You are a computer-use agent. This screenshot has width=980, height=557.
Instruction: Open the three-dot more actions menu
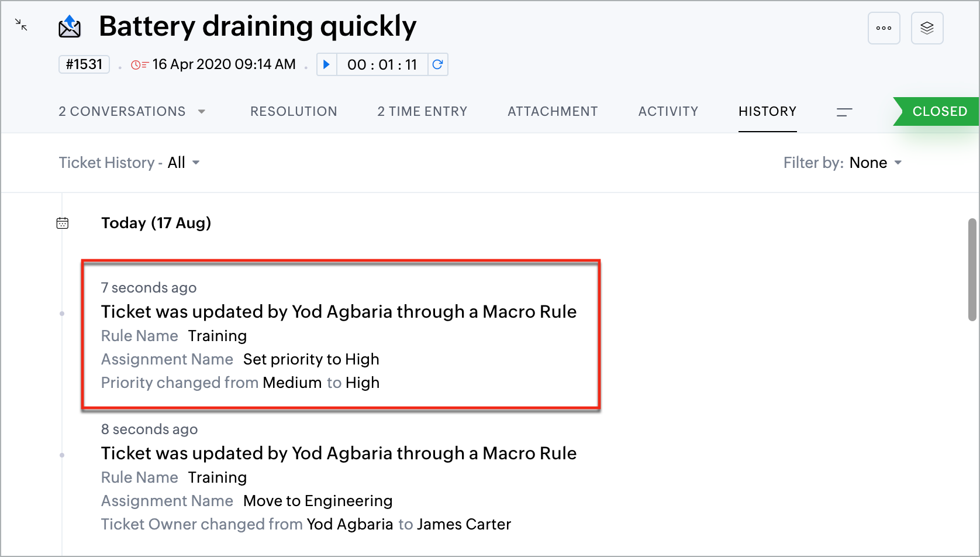pyautogui.click(x=884, y=28)
